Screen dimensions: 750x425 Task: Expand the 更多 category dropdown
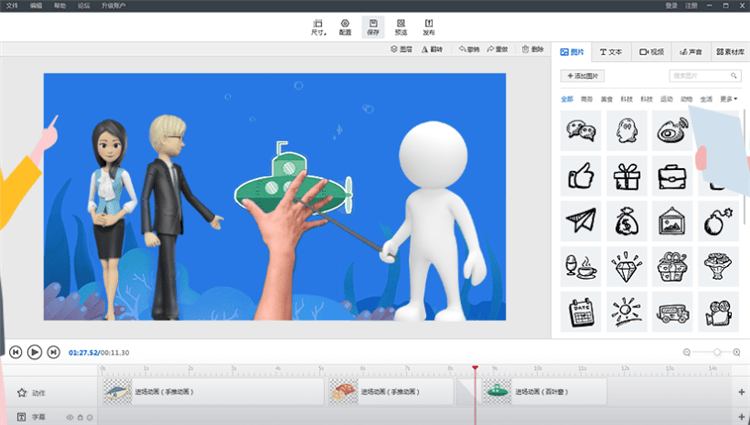728,99
